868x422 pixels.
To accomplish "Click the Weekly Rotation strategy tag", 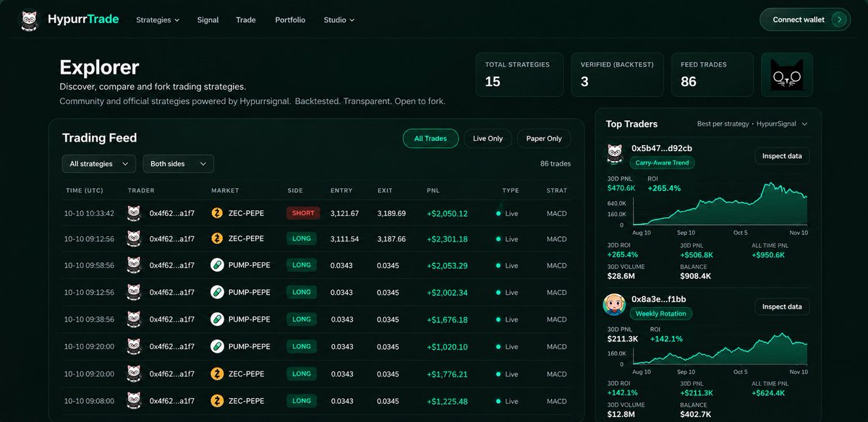I will point(661,314).
